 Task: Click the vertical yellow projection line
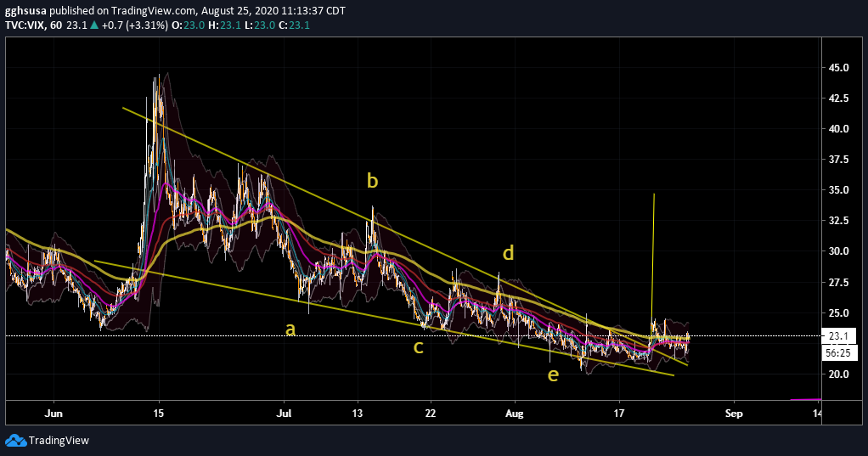point(652,260)
